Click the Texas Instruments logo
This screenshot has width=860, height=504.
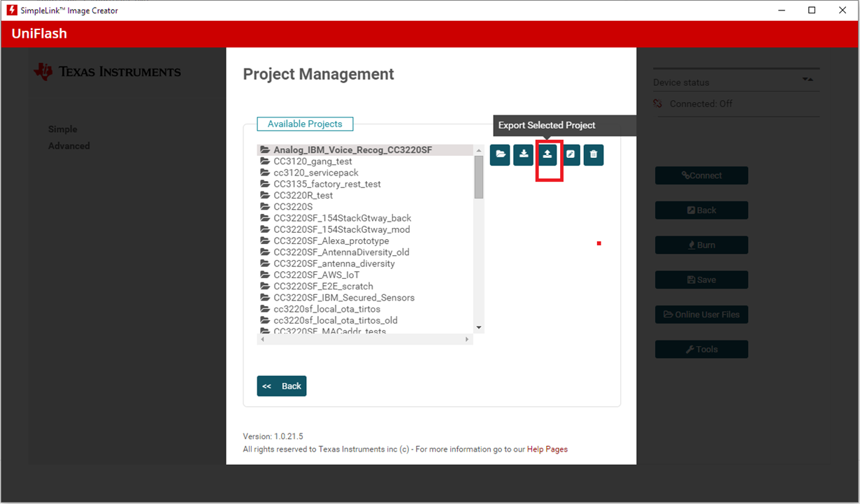[x=108, y=71]
